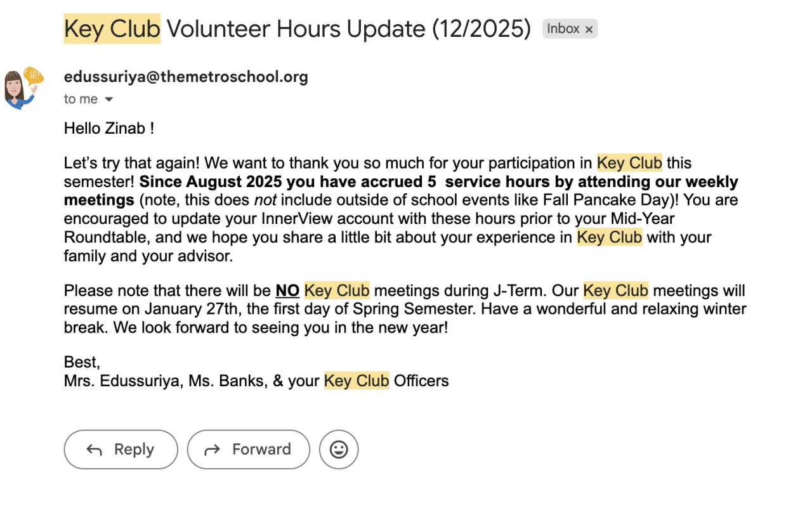Click the highlighted "Key Club" in the subject
This screenshot has width=812, height=515.
pyautogui.click(x=112, y=29)
